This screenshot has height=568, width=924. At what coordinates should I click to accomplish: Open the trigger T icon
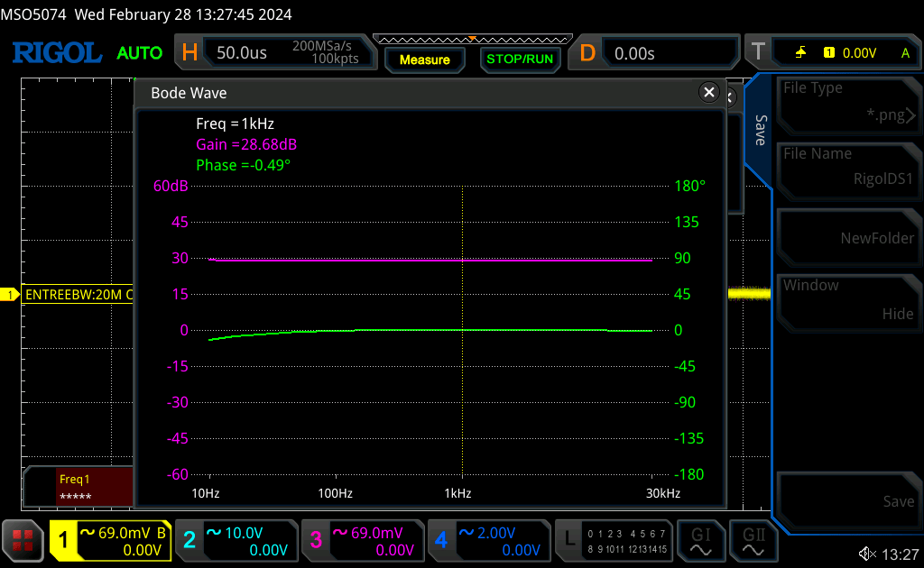coord(758,52)
